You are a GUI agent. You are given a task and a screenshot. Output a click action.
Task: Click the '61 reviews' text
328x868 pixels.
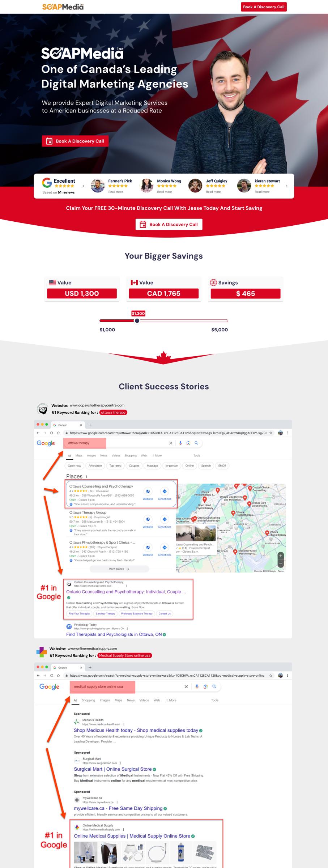(x=66, y=192)
